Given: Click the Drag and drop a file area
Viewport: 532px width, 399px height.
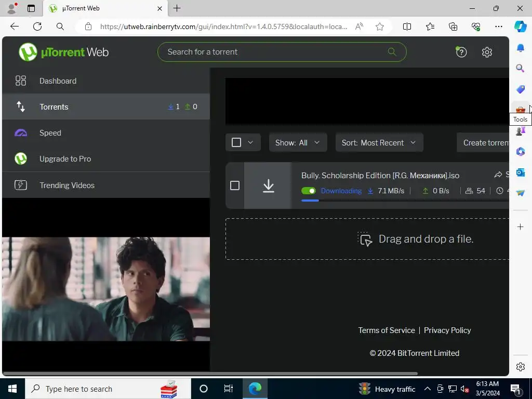Looking at the screenshot, I should 367,239.
